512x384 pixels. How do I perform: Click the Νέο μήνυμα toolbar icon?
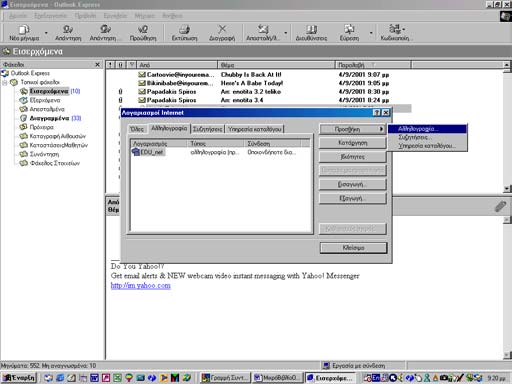[x=24, y=33]
